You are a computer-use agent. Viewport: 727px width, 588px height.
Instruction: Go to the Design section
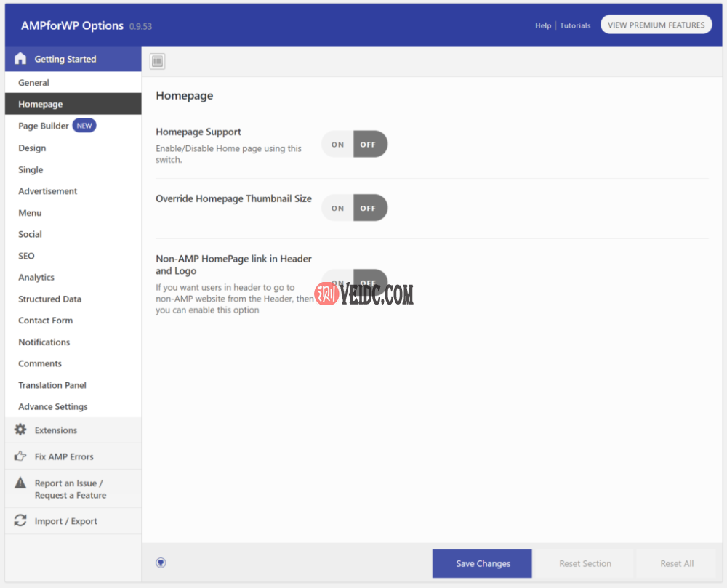73,148
